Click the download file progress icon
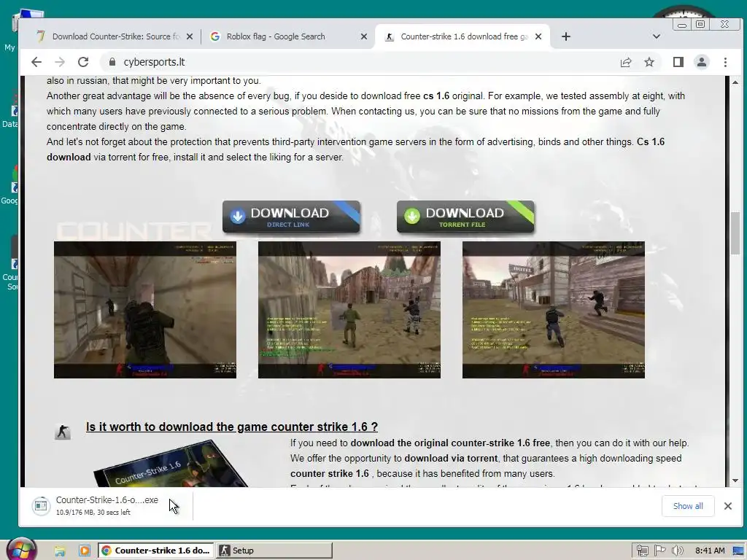 click(41, 506)
